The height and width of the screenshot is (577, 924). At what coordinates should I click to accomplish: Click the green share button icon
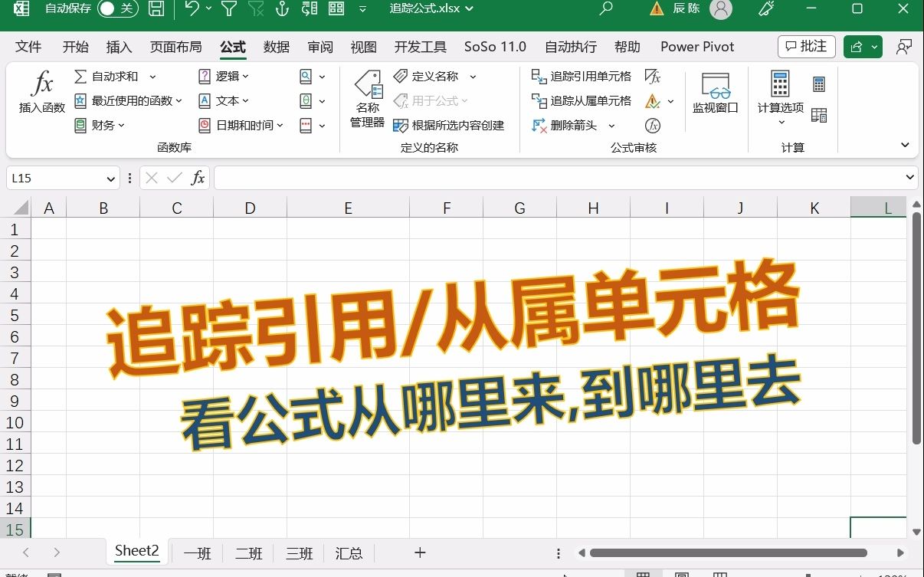[857, 47]
